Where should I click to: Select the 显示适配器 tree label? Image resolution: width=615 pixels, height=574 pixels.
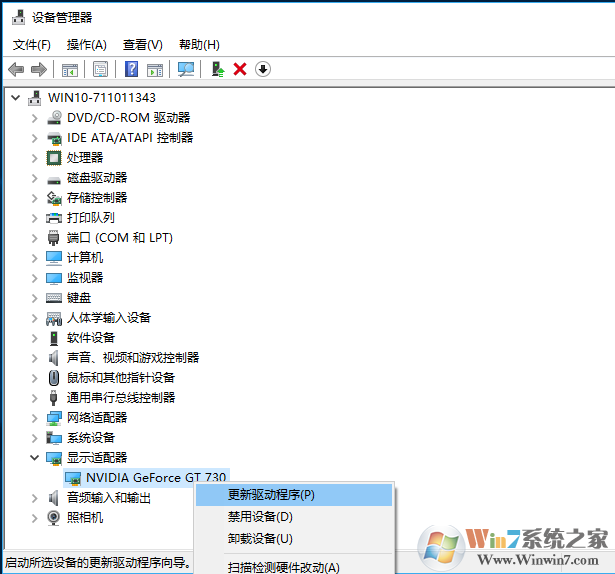click(x=97, y=458)
